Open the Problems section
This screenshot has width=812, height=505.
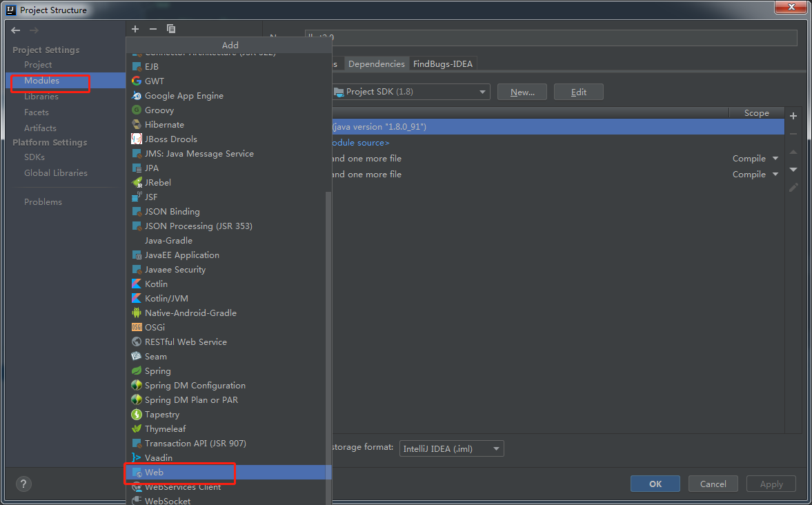pos(43,202)
